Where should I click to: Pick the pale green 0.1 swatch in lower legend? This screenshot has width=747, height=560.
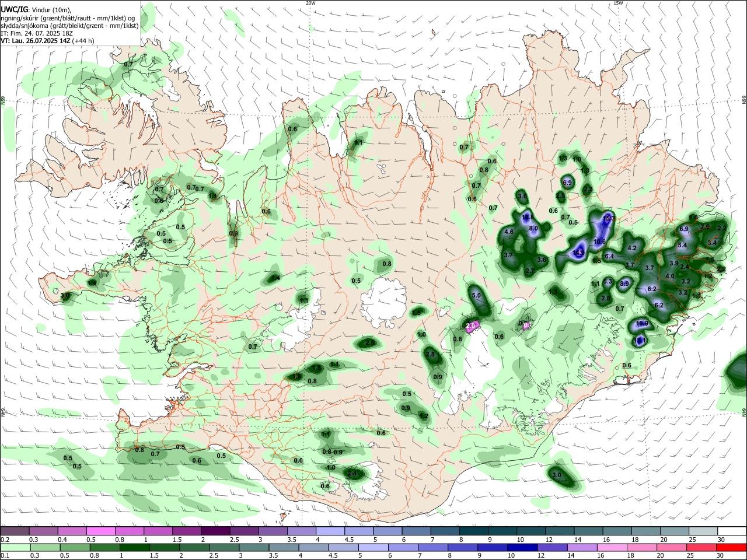pos(15,547)
